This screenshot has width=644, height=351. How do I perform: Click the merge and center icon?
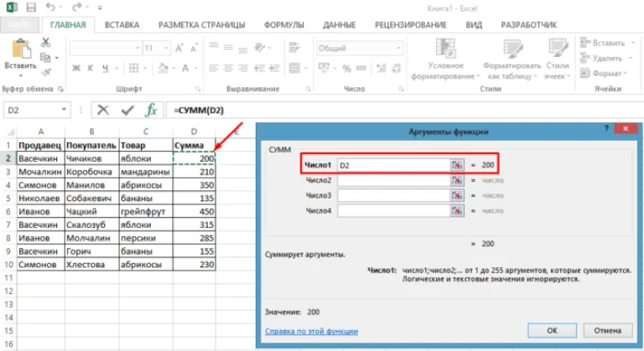pyautogui.click(x=294, y=68)
